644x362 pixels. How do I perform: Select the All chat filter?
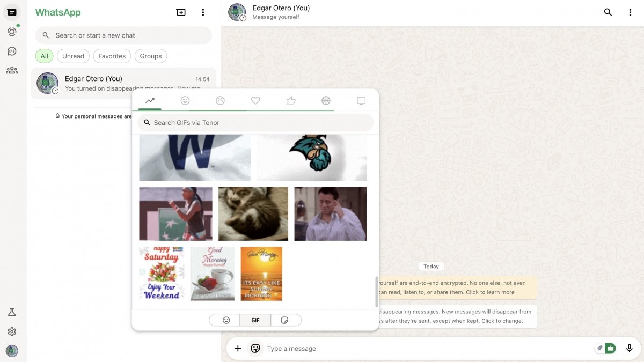[45, 56]
